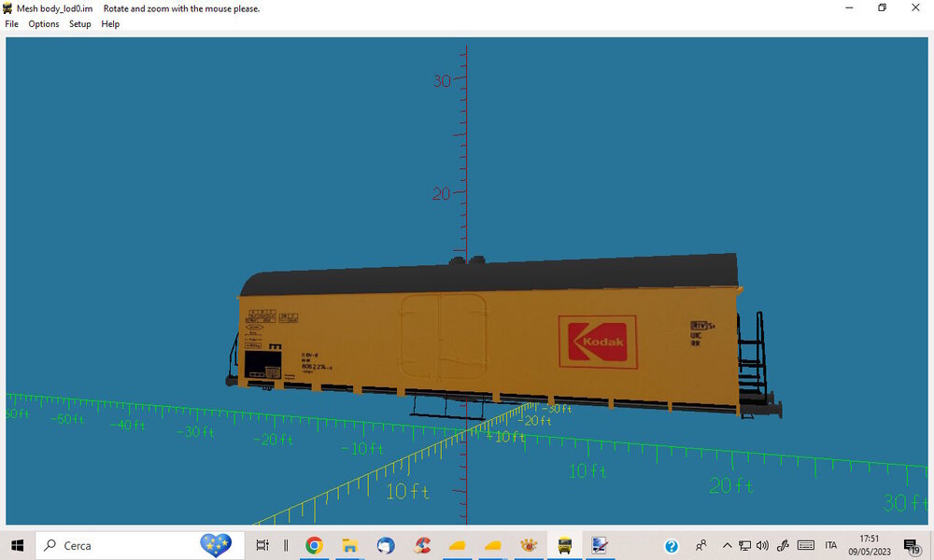
Task: Expand hidden system tray icons chevron
Action: 728,545
